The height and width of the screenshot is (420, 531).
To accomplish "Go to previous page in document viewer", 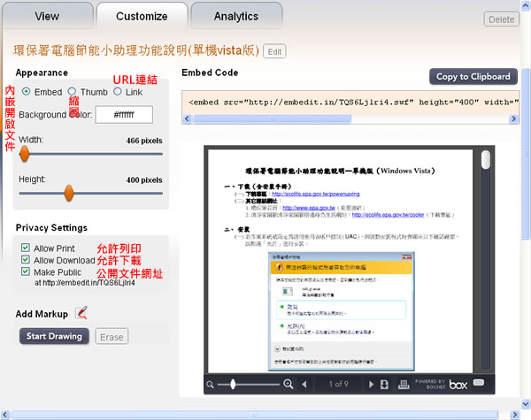I will pos(305,385).
